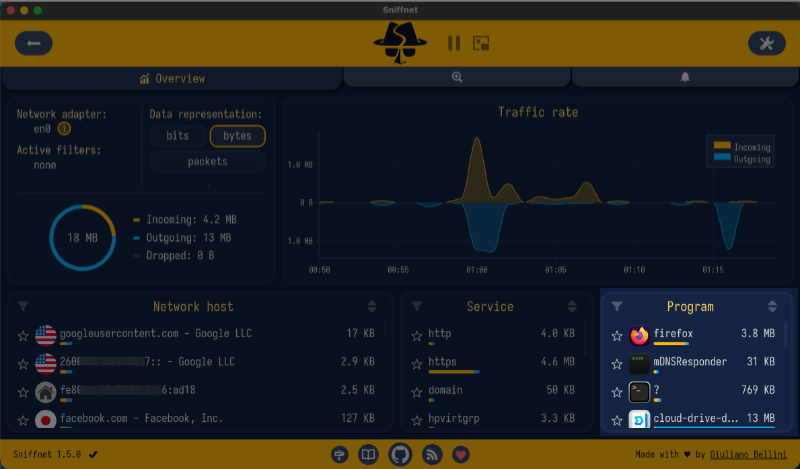The image size is (800, 469).
Task: Click the Sniffnet 1.5.0 version text
Action: click(47, 454)
